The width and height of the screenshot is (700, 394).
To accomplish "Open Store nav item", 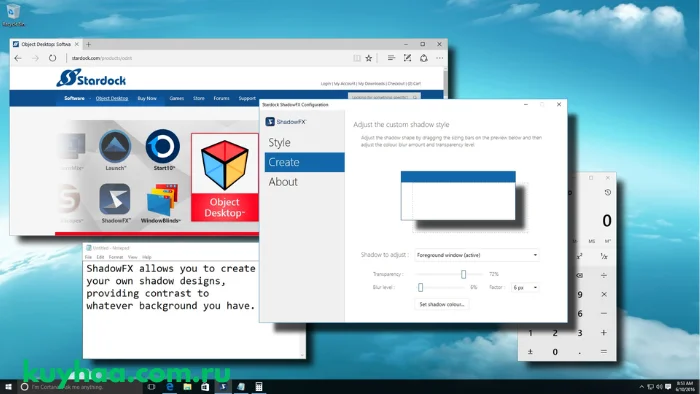I will [199, 98].
